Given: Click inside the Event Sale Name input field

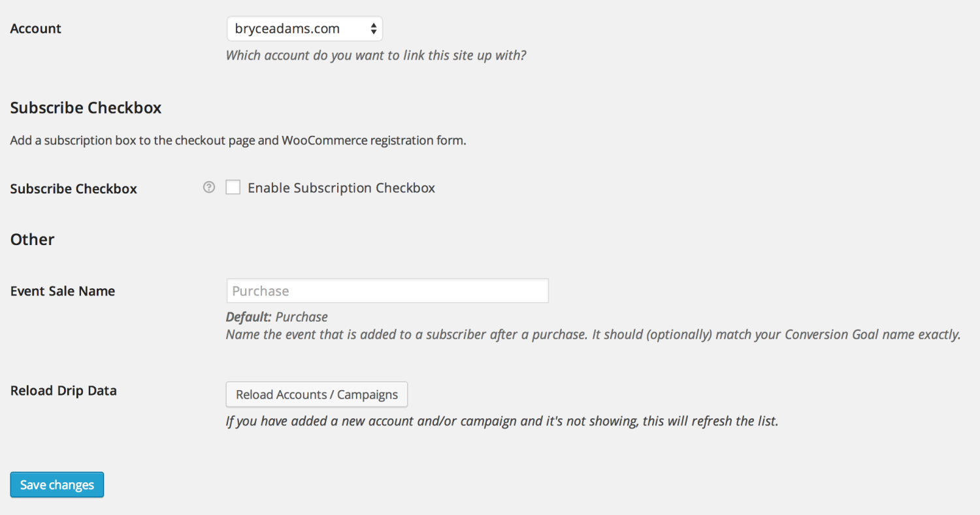Looking at the screenshot, I should click(387, 290).
